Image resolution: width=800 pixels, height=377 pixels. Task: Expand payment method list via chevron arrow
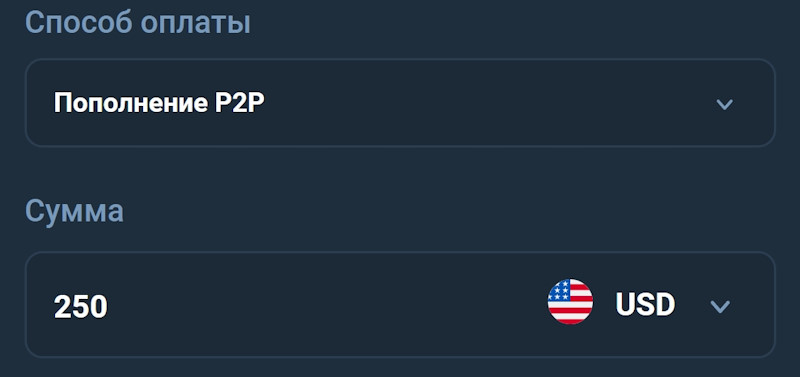pyautogui.click(x=724, y=105)
